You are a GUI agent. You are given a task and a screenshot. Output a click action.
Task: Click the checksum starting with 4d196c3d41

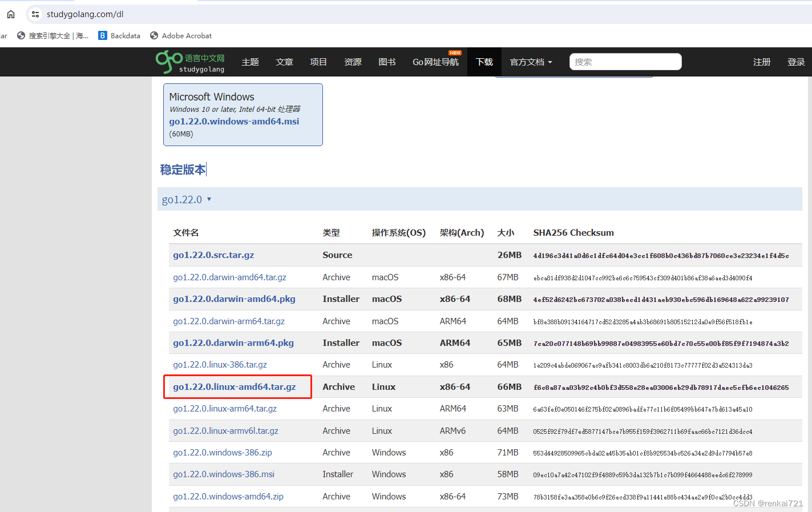pyautogui.click(x=661, y=255)
